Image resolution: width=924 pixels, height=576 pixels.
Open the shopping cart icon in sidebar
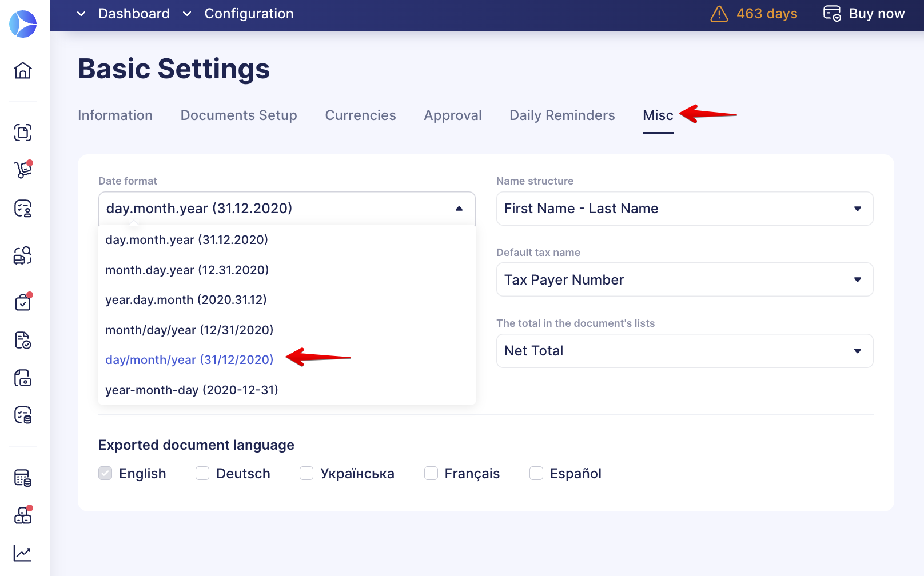23,170
